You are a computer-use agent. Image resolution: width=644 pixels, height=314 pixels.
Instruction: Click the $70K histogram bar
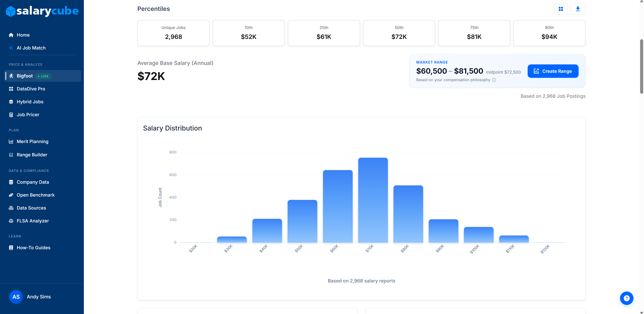click(x=373, y=200)
